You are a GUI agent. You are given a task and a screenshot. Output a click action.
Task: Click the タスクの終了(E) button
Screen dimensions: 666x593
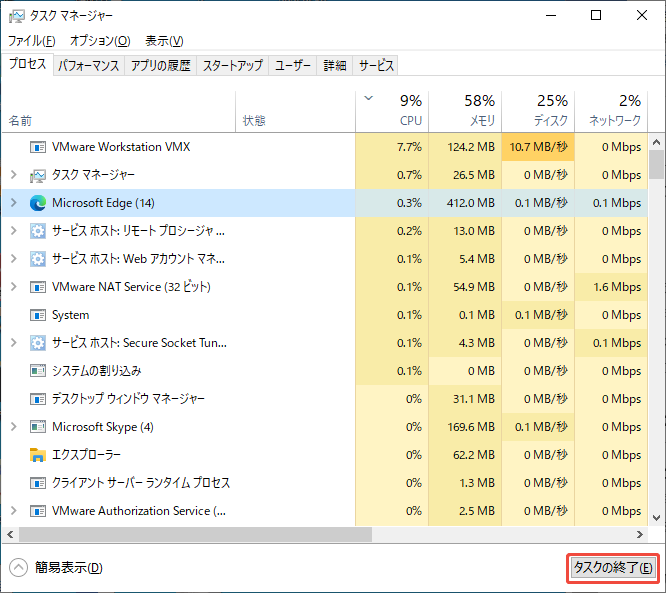(x=613, y=568)
